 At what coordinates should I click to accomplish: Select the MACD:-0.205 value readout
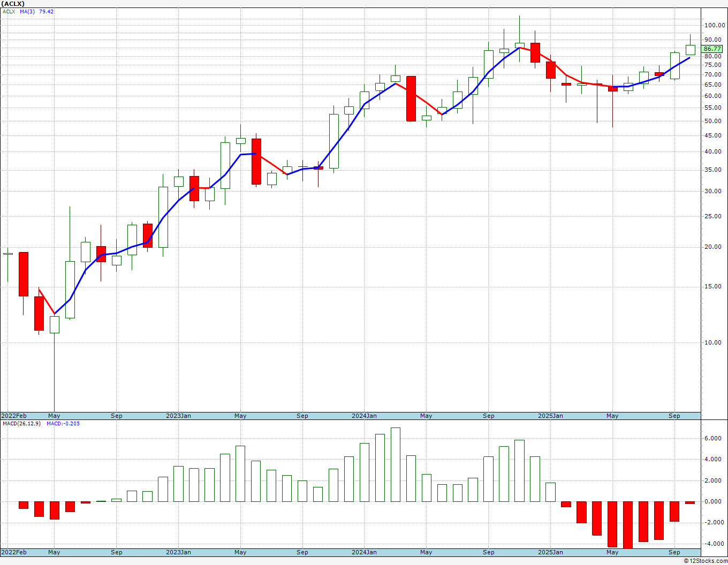63,423
